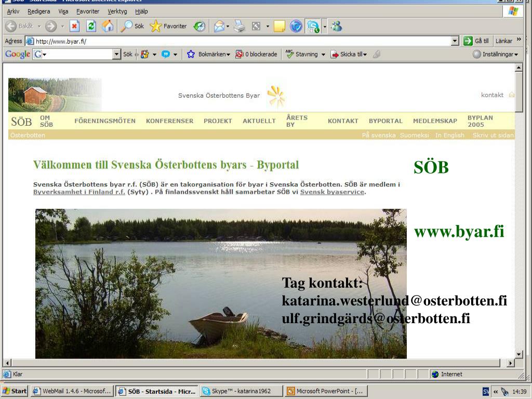Click the horizontal scrollbar right arrow
Image resolution: width=532 pixels, height=399 pixels.
[x=510, y=363]
